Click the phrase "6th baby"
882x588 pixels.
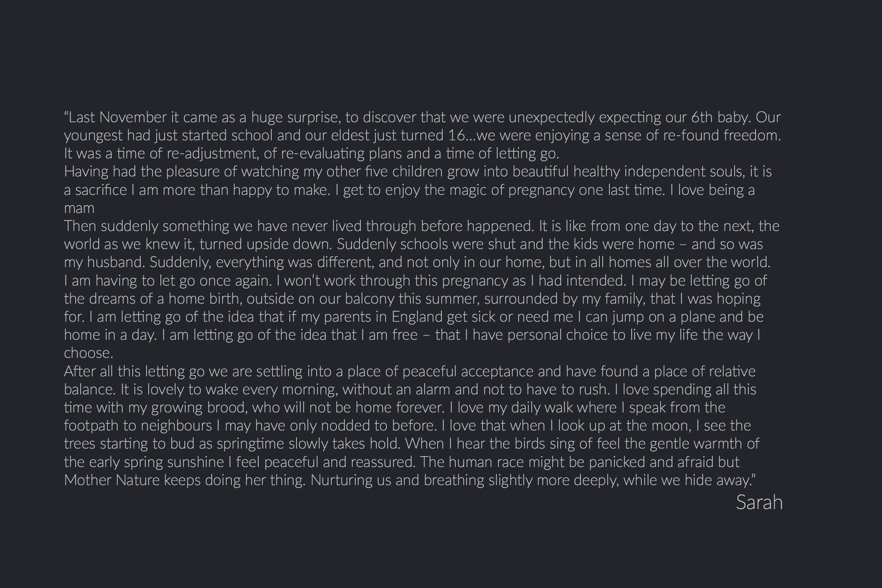tap(720, 118)
